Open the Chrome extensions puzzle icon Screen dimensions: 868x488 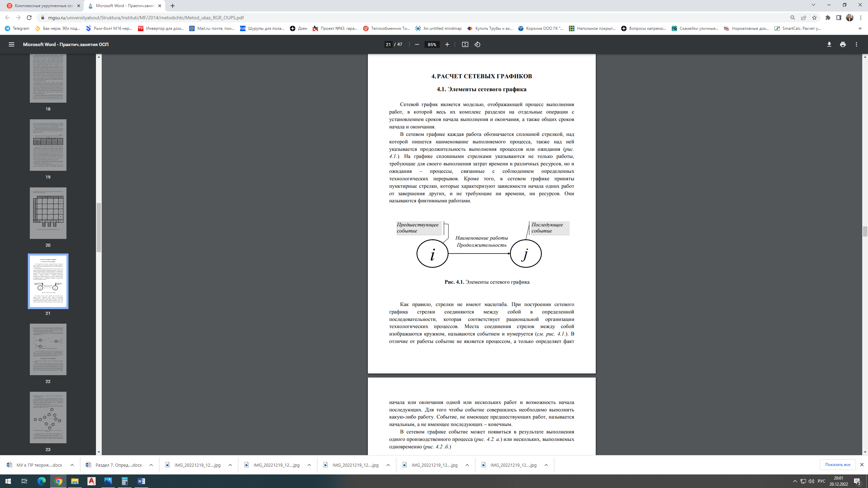click(828, 18)
